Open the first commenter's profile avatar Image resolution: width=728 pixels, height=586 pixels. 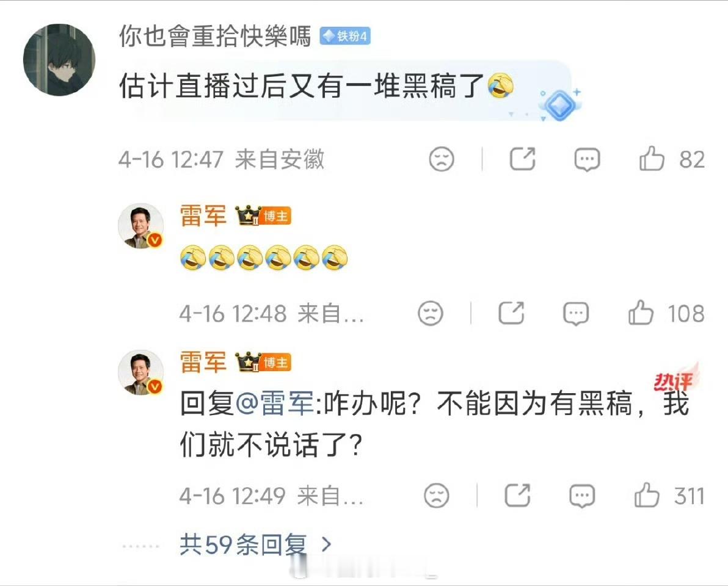59,59
